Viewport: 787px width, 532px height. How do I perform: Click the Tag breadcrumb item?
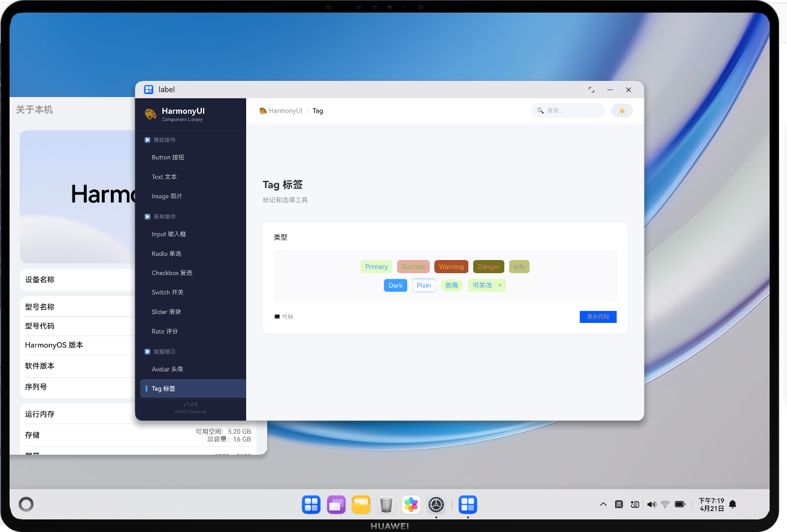[x=317, y=111]
